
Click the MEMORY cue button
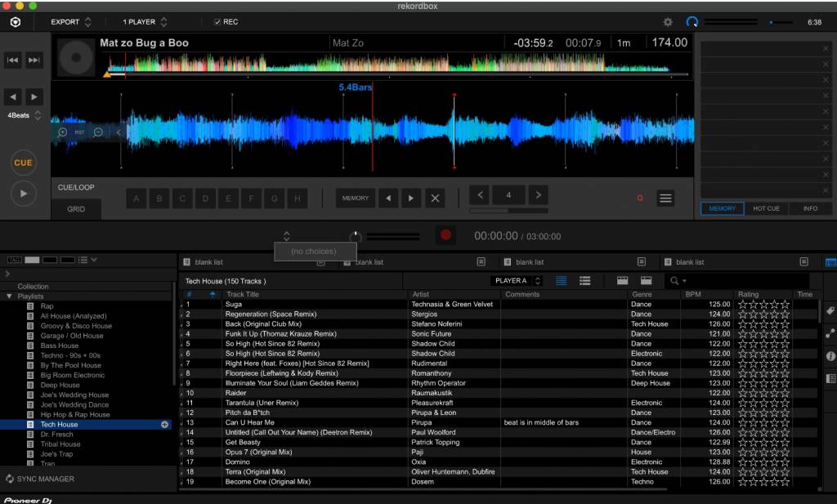(x=356, y=198)
